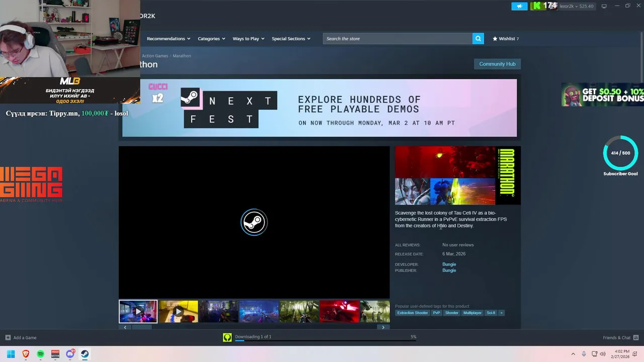The width and height of the screenshot is (644, 362).
Task: Select the Sci-fi tag
Action: [491, 313]
